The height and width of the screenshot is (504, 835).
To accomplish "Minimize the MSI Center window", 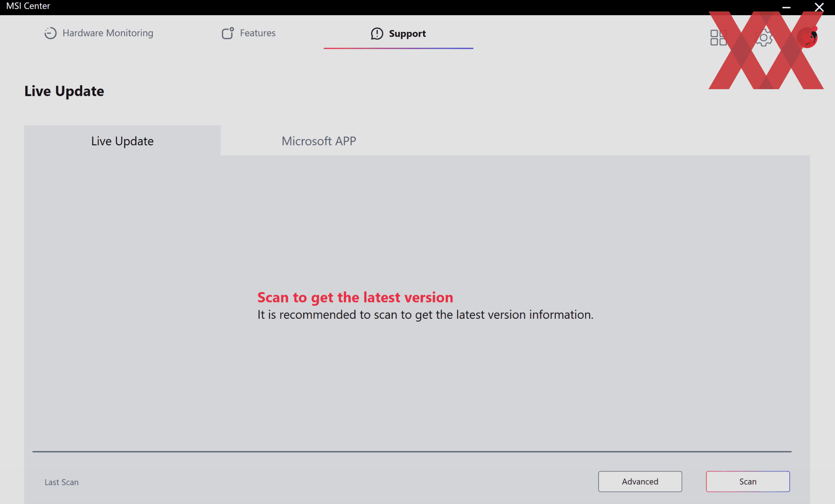I will [x=786, y=7].
